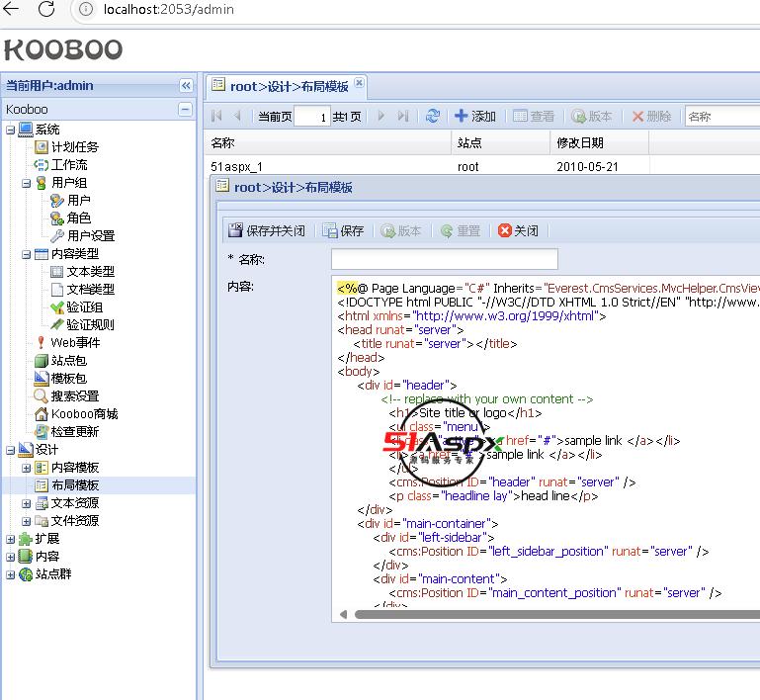760x700 pixels.
Task: Collapse the 系统 (System) tree node
Action: 11,130
